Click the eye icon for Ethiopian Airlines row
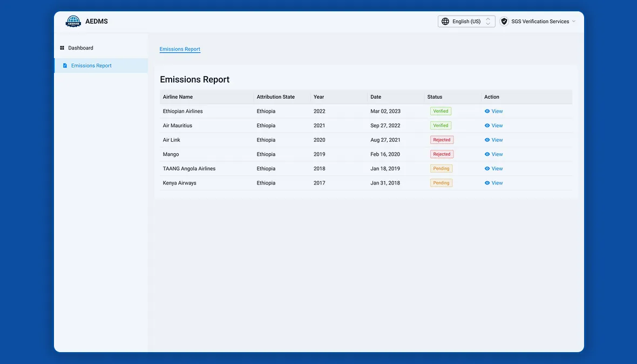 tap(487, 111)
